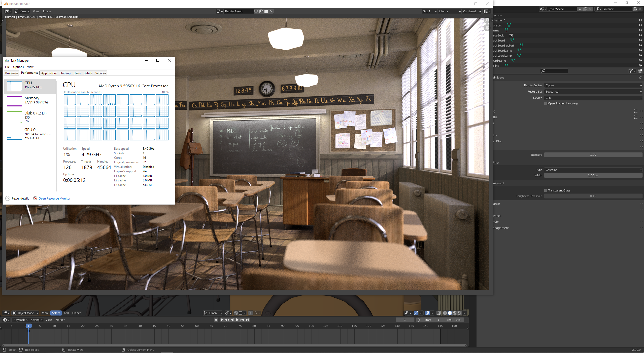Open the Filter Type Gaussian dropdown
644x353 pixels.
tap(593, 170)
